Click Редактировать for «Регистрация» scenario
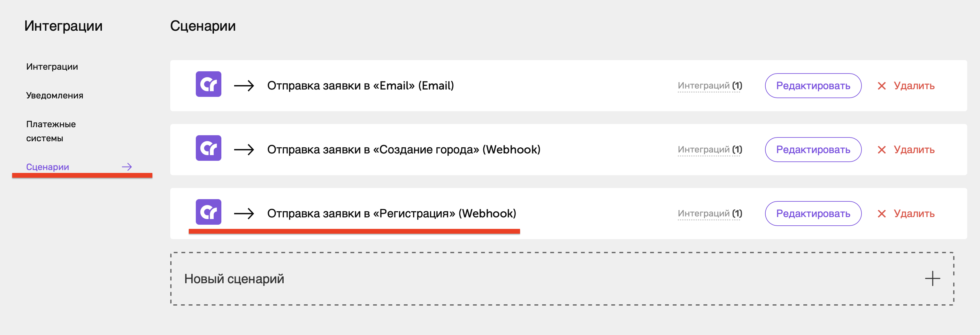 pyautogui.click(x=813, y=214)
